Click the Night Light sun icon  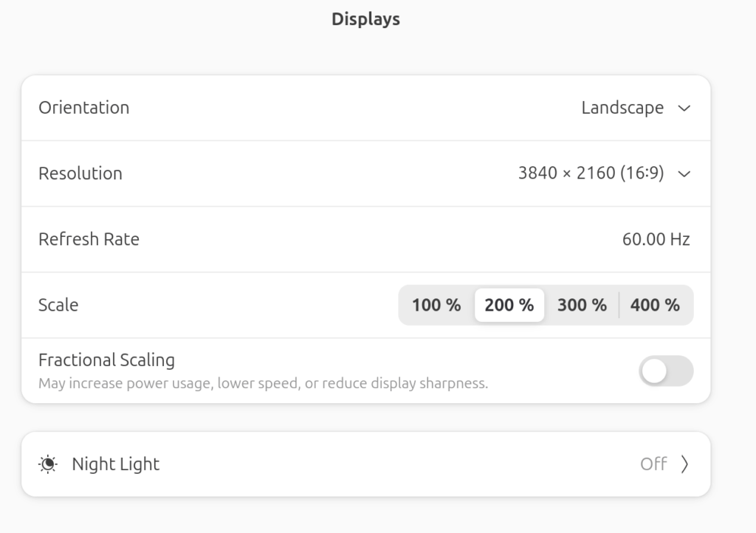48,464
